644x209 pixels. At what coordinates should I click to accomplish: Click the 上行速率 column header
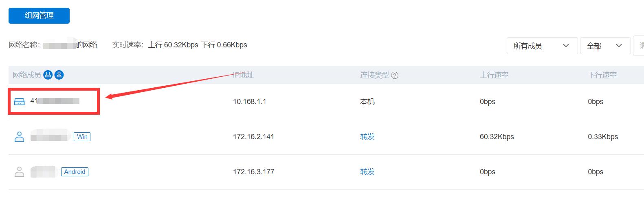tap(494, 75)
